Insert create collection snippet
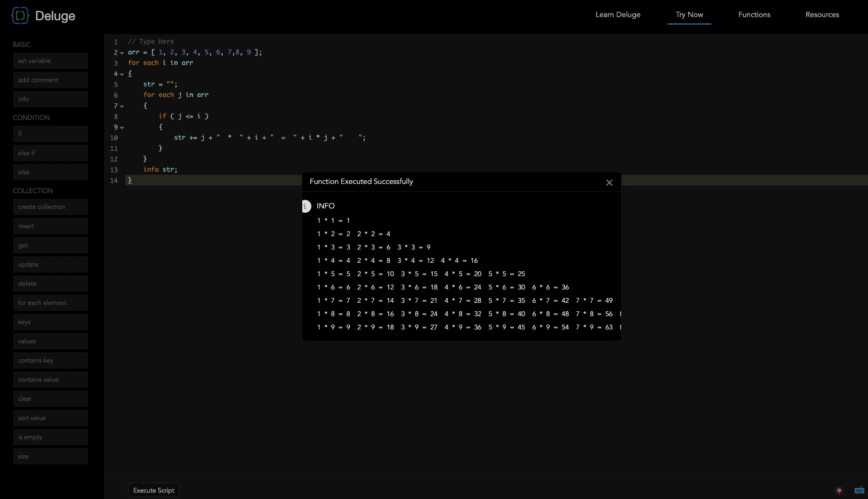 tap(51, 207)
